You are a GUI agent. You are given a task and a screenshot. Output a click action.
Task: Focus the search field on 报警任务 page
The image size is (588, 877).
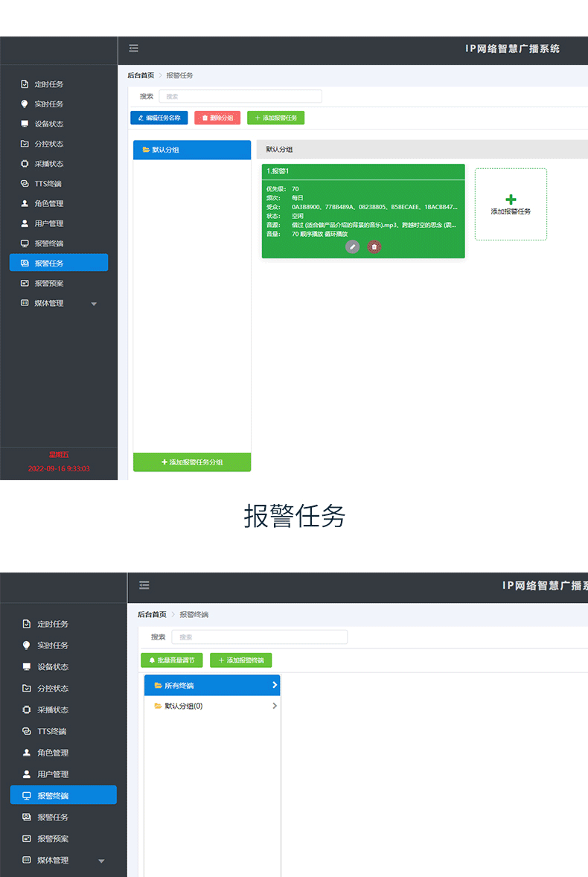tap(240, 96)
